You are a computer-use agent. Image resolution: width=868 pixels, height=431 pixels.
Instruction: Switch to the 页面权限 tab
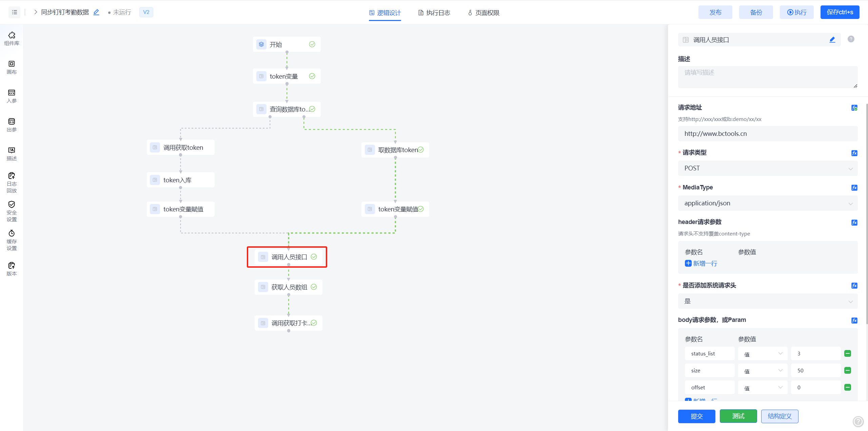click(x=484, y=13)
